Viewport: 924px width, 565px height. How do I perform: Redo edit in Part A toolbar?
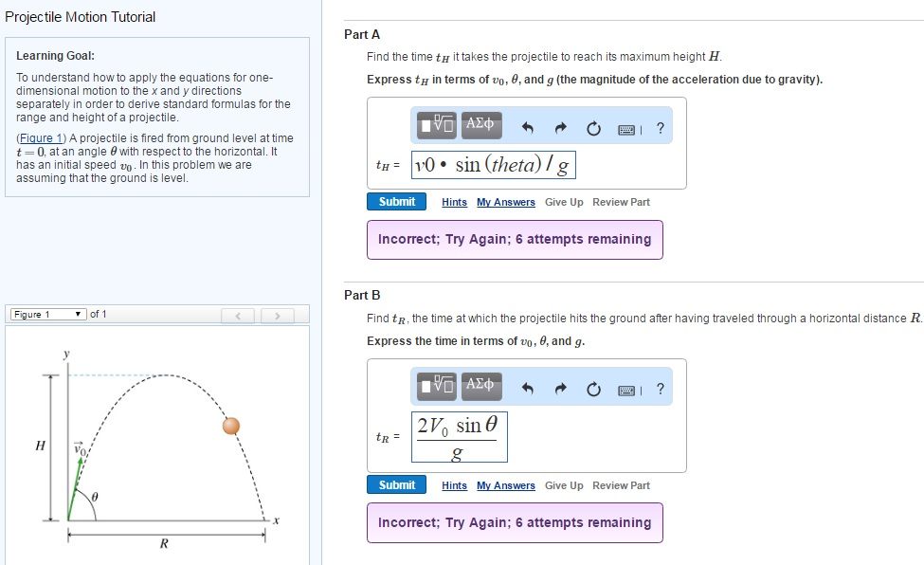pyautogui.click(x=560, y=127)
